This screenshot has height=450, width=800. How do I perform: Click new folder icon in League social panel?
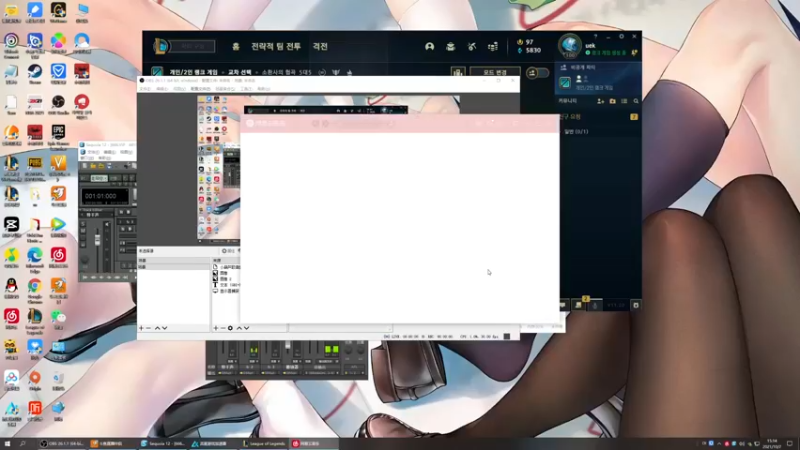612,101
